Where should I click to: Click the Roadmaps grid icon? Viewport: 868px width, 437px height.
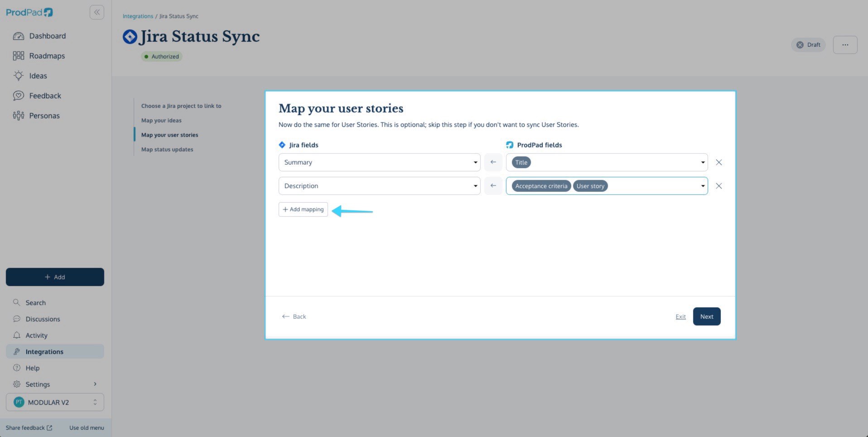[19, 56]
